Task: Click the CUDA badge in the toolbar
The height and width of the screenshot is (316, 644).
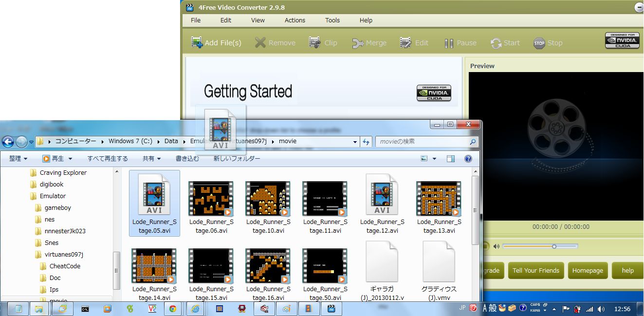Action: (622, 40)
